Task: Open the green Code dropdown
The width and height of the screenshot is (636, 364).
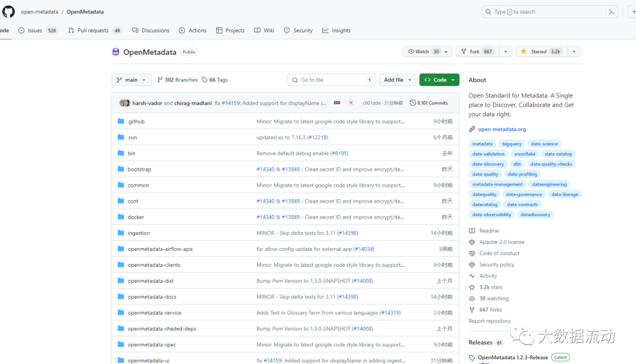Action: pos(439,80)
